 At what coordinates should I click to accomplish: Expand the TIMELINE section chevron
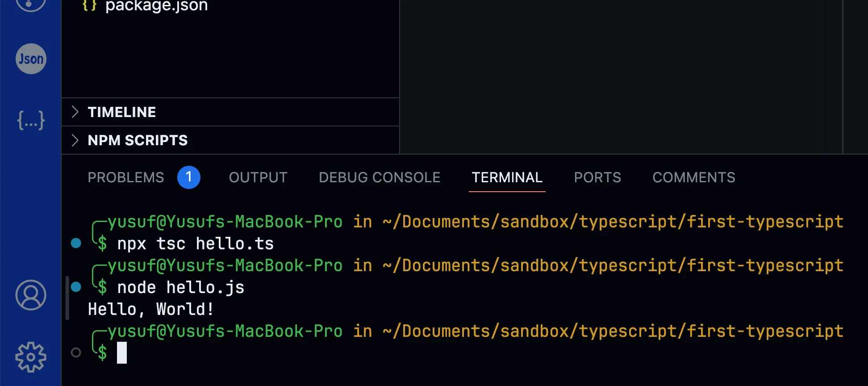(x=75, y=112)
